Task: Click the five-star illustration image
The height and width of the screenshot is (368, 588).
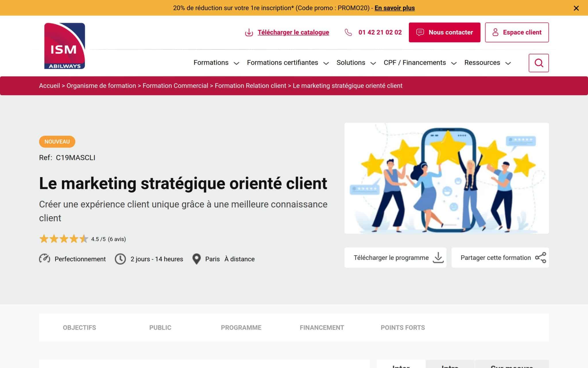Action: click(x=446, y=178)
